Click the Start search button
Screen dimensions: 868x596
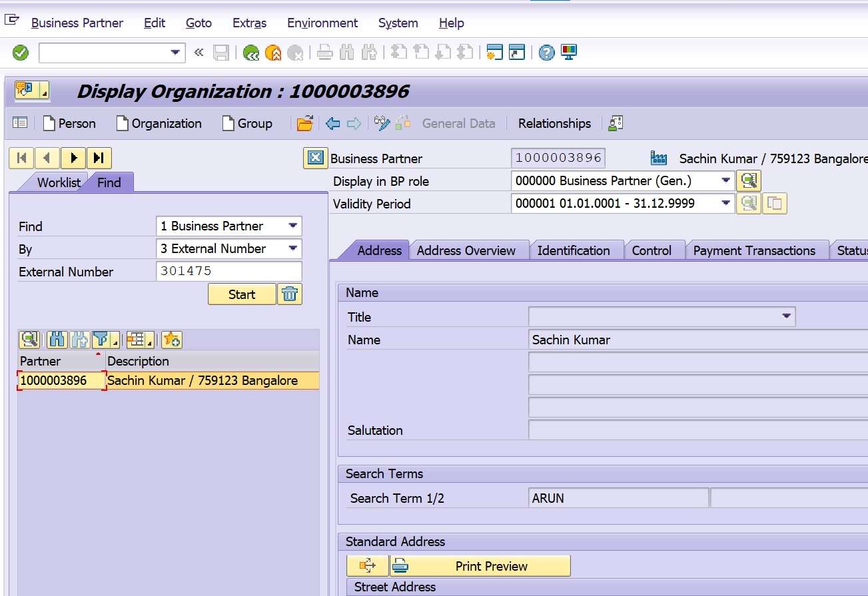[x=241, y=294]
